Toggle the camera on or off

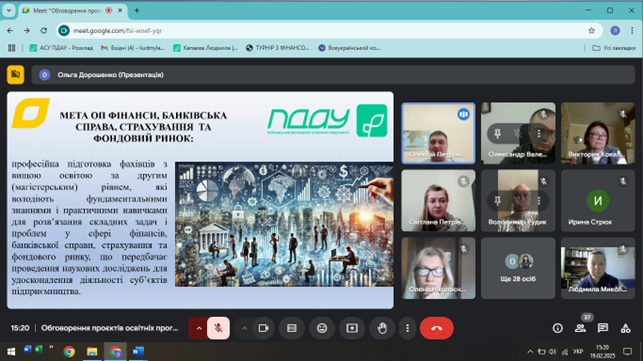pyautogui.click(x=263, y=328)
